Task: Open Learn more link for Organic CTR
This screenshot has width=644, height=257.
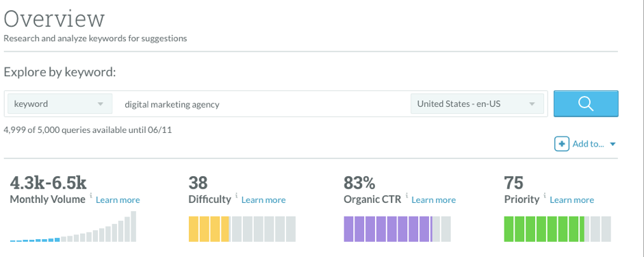Action: point(434,200)
